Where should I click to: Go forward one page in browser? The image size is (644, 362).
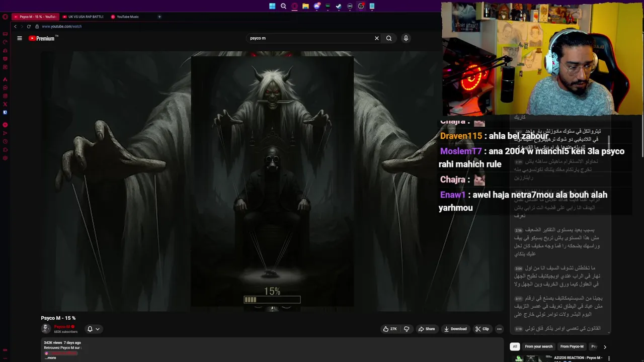pos(22,26)
